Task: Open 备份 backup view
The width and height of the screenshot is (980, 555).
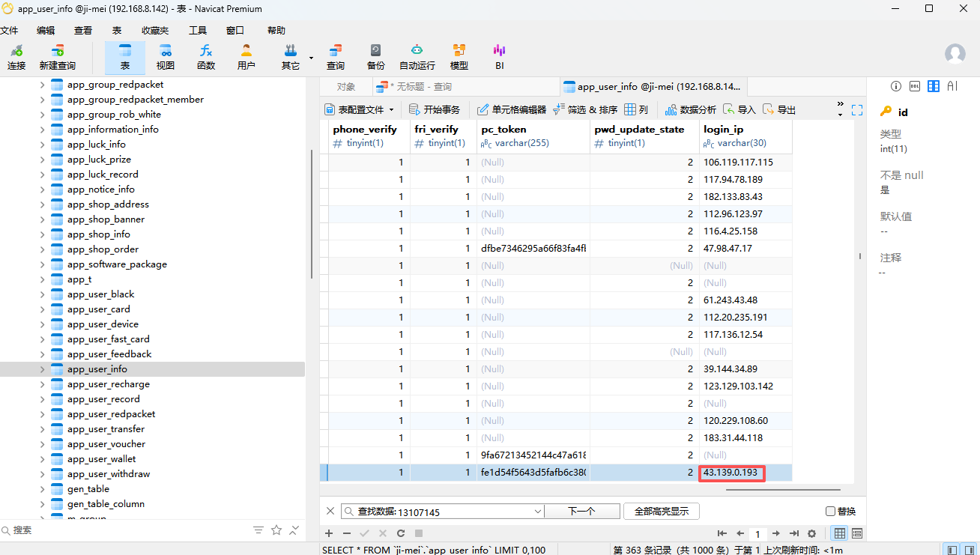Action: click(376, 57)
